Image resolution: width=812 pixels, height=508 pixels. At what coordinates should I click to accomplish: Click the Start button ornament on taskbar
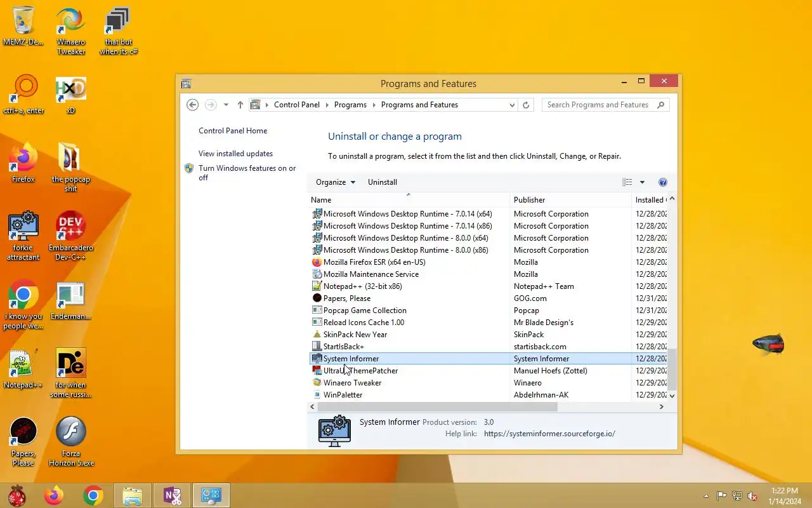pyautogui.click(x=16, y=495)
